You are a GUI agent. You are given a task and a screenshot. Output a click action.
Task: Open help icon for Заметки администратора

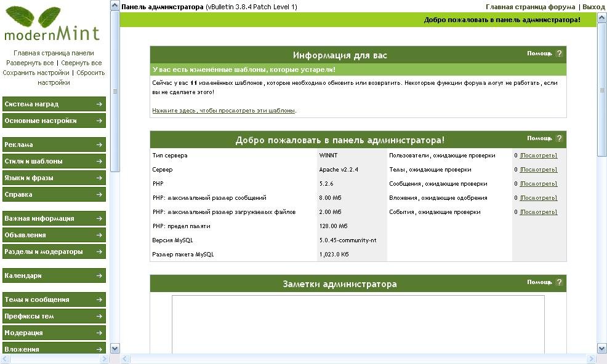[559, 282]
